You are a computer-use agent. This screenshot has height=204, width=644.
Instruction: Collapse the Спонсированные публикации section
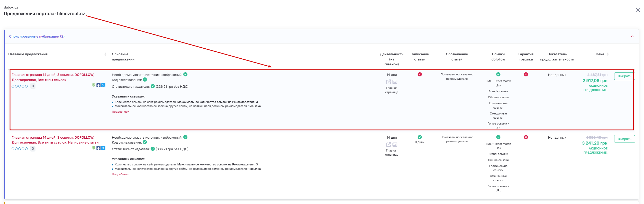pyautogui.click(x=632, y=37)
